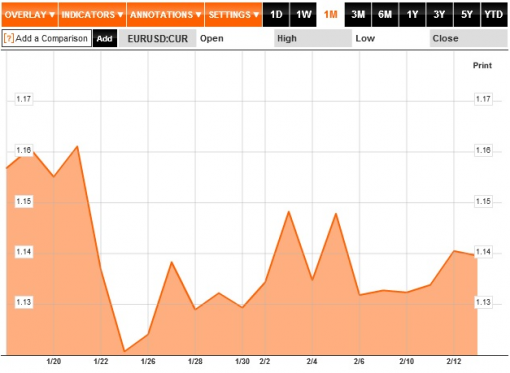510x373 pixels.
Task: Expand the INDICATORS dropdown
Action: 92,15
